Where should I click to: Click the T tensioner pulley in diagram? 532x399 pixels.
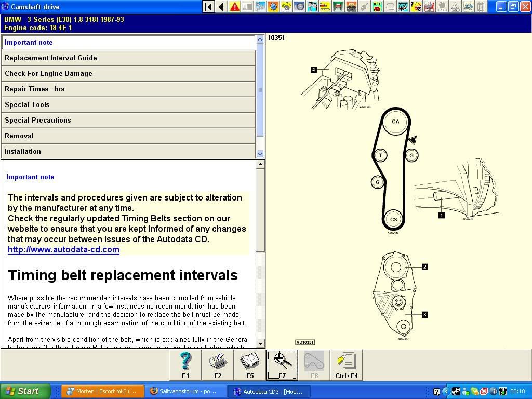[x=380, y=155]
